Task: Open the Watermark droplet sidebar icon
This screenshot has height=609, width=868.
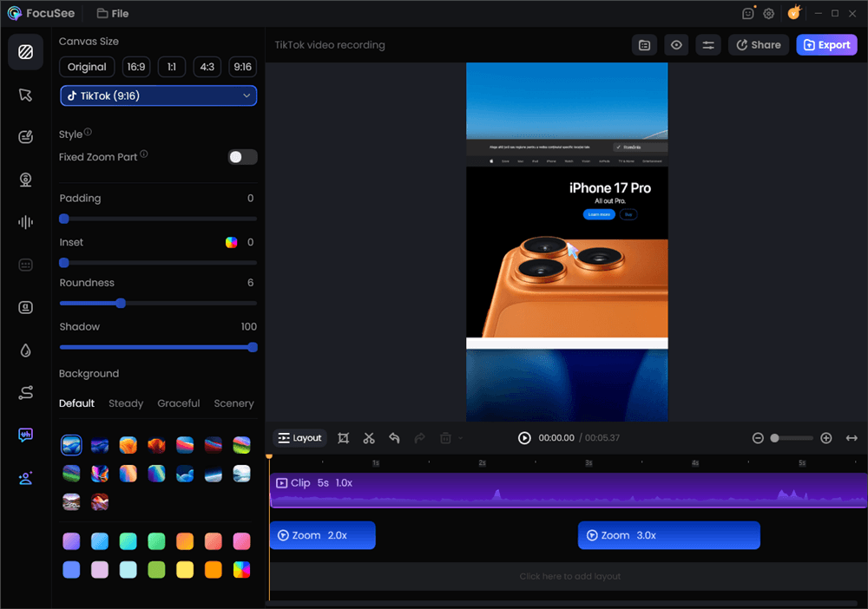Action: [x=25, y=350]
